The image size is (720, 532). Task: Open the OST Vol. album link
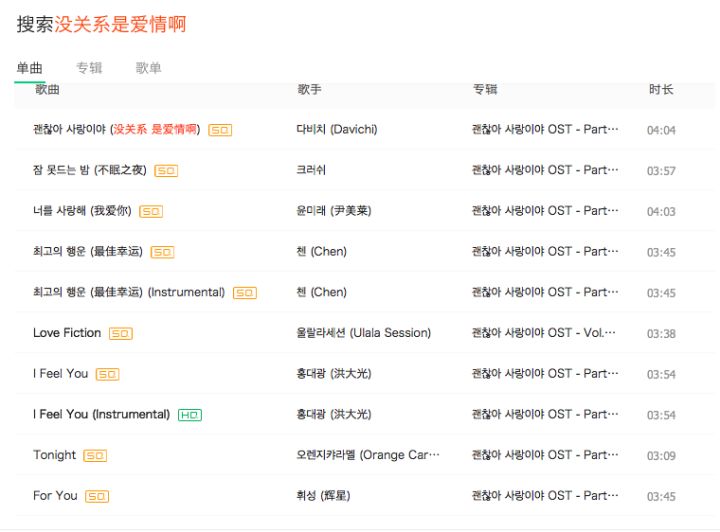544,333
